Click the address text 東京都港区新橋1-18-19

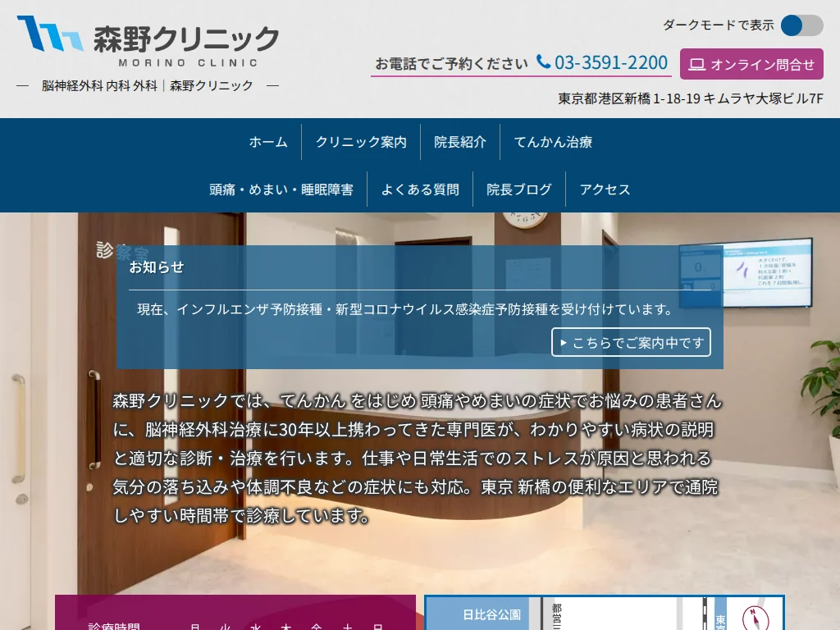click(x=629, y=98)
